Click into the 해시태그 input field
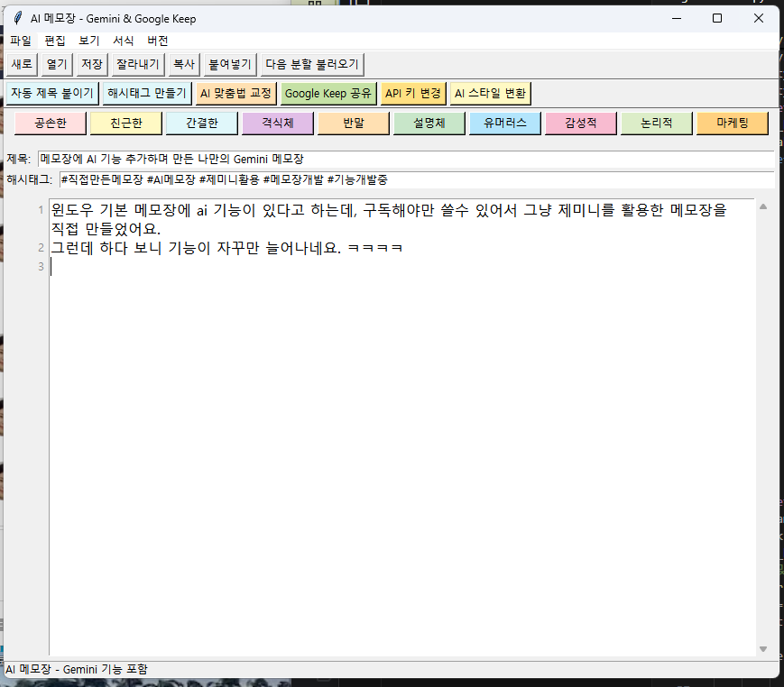The width and height of the screenshot is (784, 687). pyautogui.click(x=417, y=179)
